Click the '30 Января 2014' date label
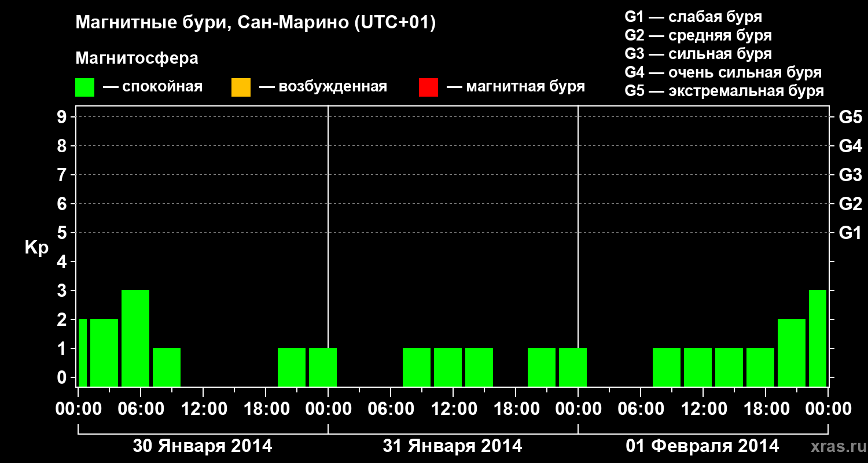Screen dimensions: 868x463 coord(203,446)
